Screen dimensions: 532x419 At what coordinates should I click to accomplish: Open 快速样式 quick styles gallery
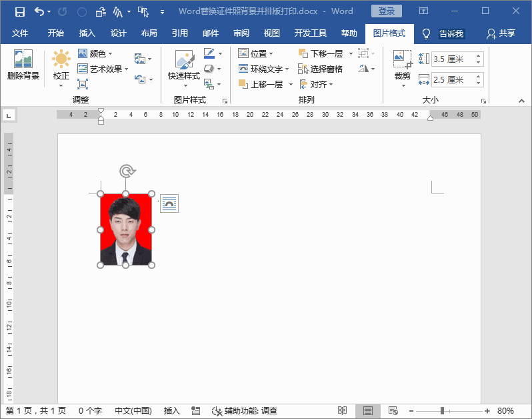184,69
